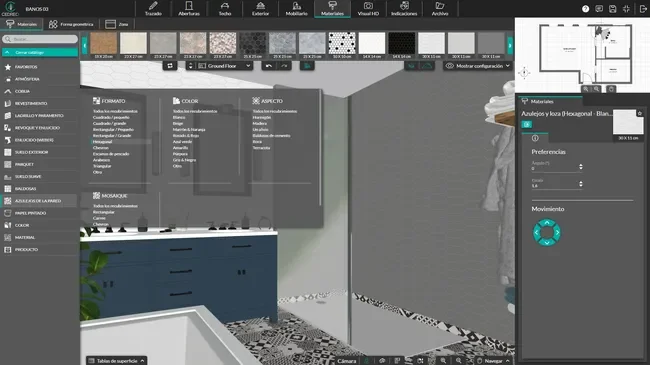The image size is (650, 365).
Task: Switch to the Forma geométrica tab
Action: (71, 24)
